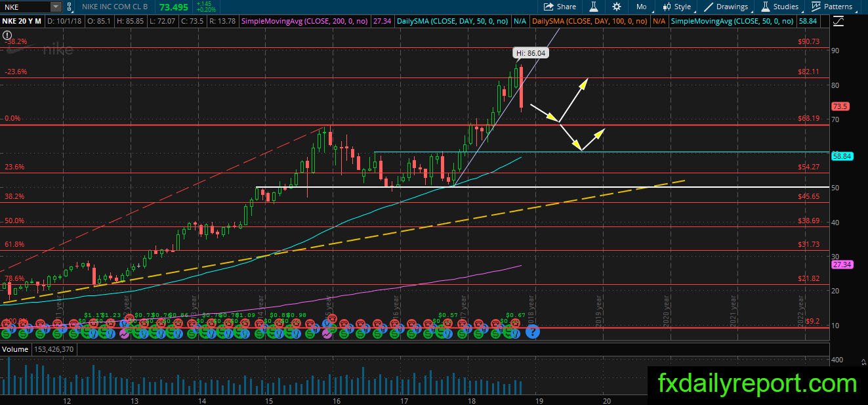The image size is (868, 405).
Task: Click the H: 85.85 high value
Action: click(132, 22)
